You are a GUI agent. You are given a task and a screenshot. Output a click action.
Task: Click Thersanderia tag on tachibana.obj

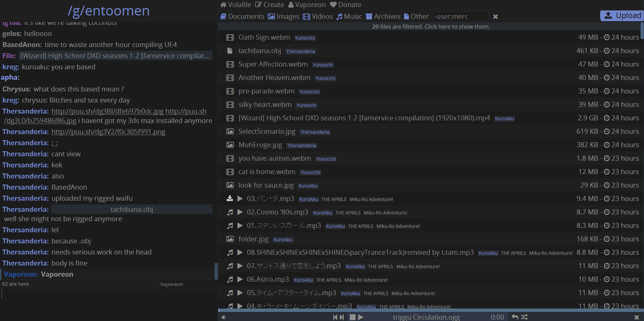point(301,51)
